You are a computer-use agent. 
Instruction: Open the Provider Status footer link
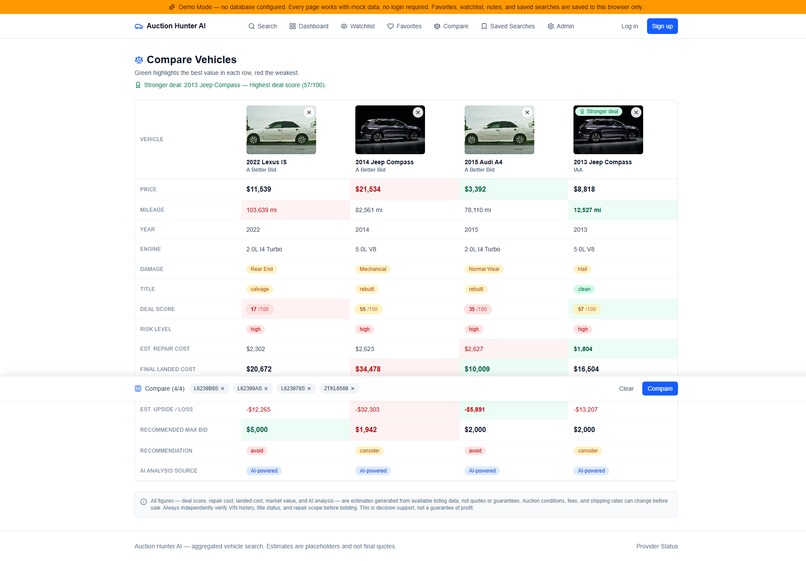pos(657,546)
